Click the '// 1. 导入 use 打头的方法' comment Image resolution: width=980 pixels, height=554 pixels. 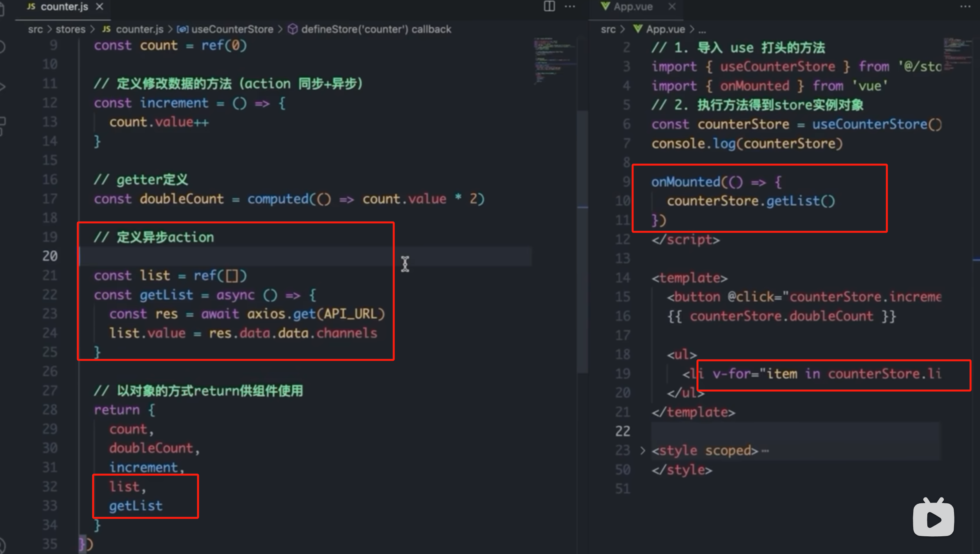click(x=738, y=48)
